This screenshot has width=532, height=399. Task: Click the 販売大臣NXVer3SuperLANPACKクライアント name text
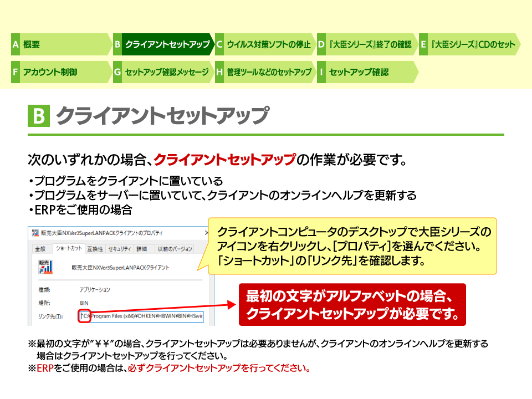click(x=120, y=268)
